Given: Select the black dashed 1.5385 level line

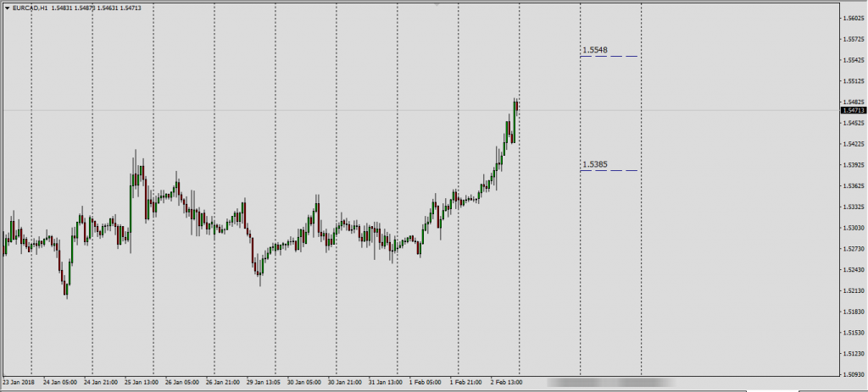Looking at the screenshot, I should pyautogui.click(x=609, y=171).
